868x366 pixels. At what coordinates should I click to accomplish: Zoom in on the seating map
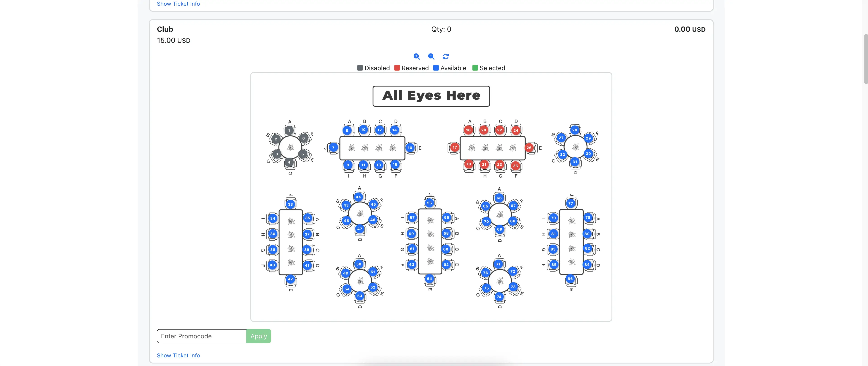point(417,56)
